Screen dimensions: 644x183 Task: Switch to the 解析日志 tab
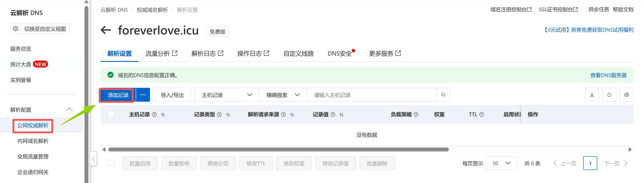tap(208, 53)
